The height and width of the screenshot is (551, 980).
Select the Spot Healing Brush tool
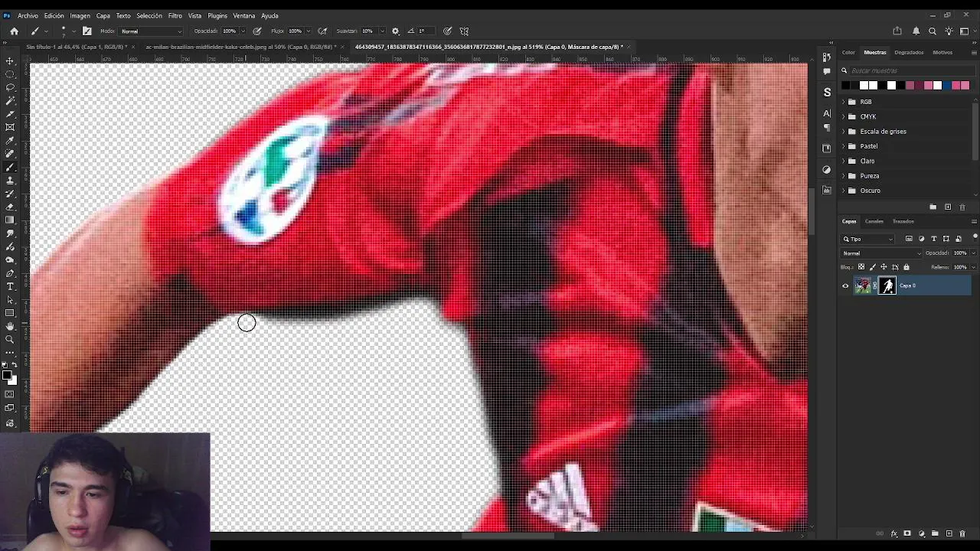(x=10, y=154)
